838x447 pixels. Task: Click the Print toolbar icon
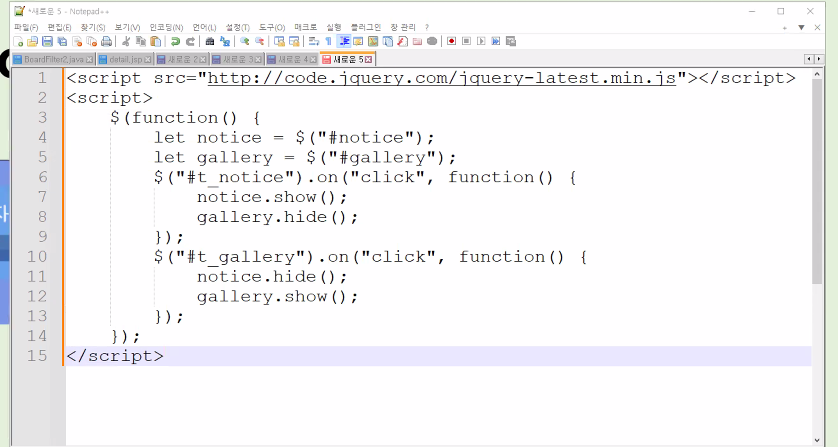point(106,41)
